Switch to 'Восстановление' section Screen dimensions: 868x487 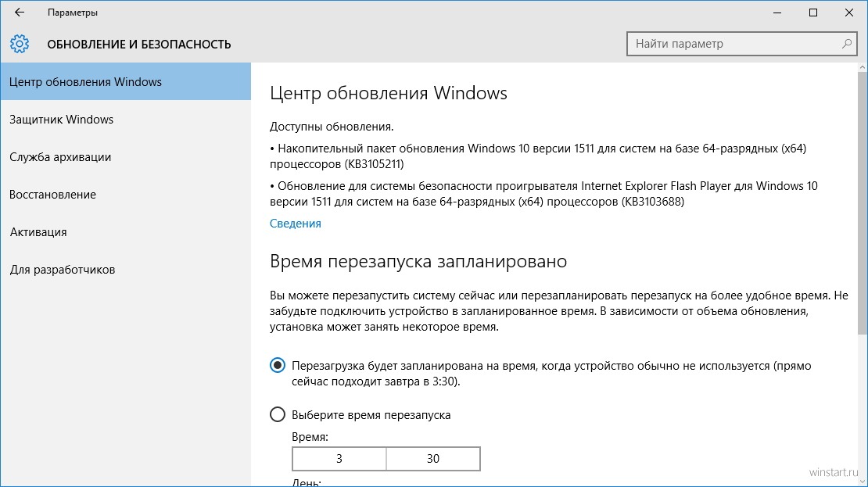point(126,195)
